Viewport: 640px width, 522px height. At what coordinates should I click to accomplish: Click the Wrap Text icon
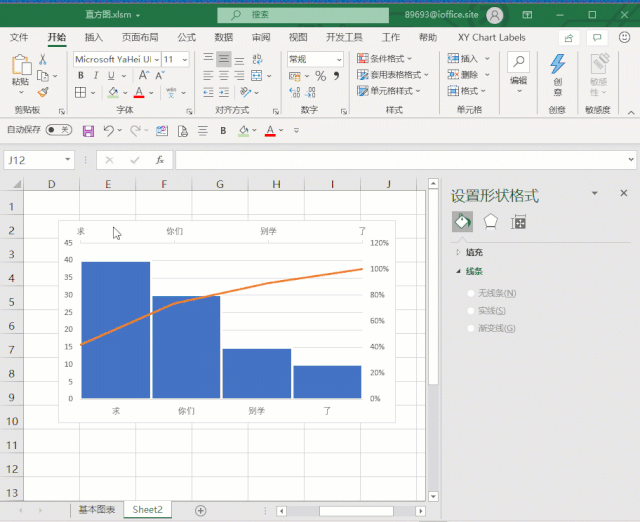257,60
